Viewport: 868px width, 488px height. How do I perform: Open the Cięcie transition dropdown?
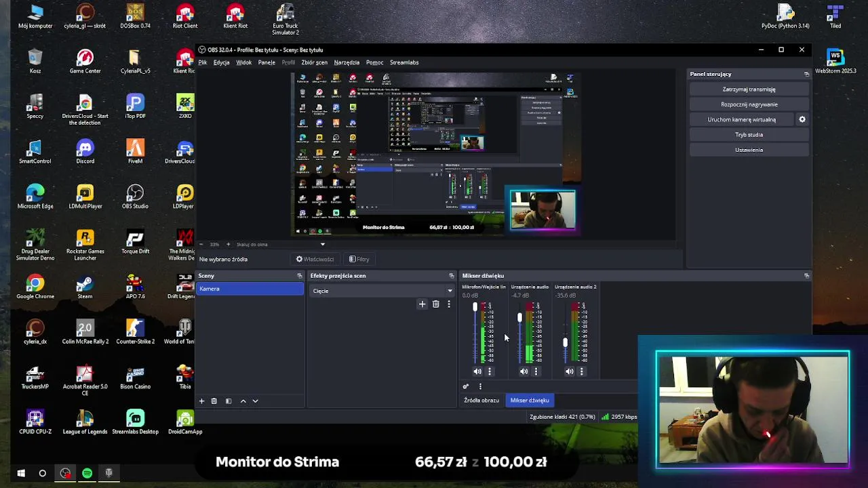(382, 291)
